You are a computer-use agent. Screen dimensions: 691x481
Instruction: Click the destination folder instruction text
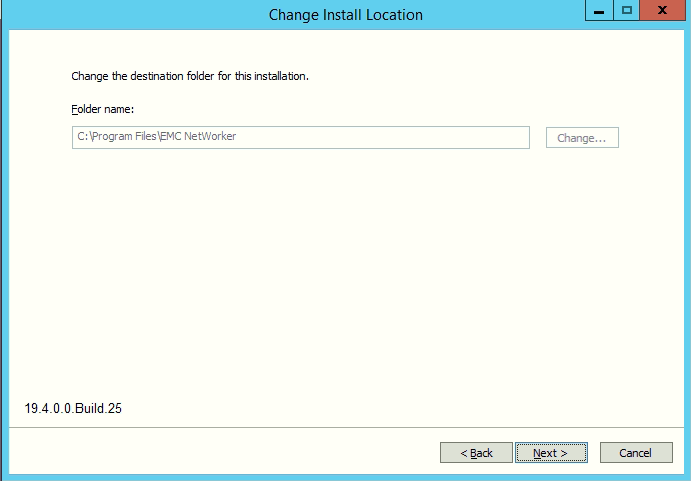[189, 76]
